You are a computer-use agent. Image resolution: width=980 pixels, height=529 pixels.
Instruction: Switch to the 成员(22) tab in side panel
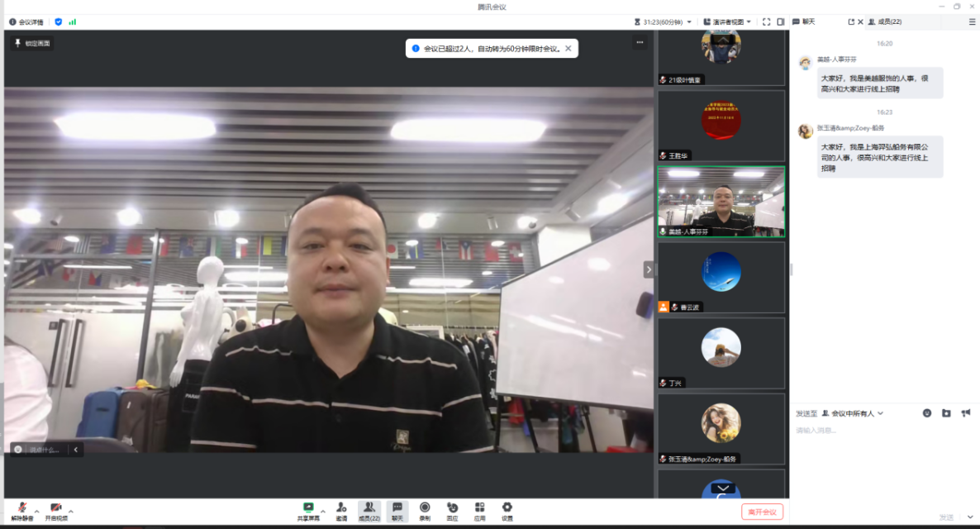[x=884, y=21]
